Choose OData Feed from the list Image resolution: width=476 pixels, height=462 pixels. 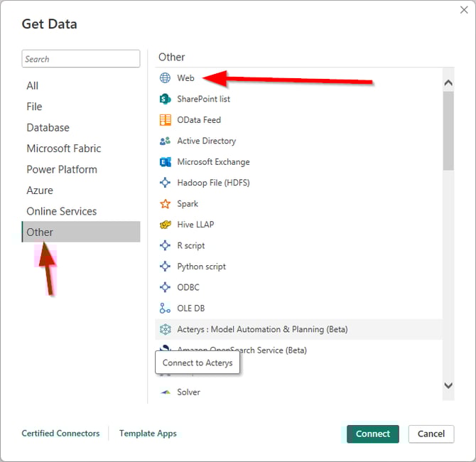(x=199, y=120)
